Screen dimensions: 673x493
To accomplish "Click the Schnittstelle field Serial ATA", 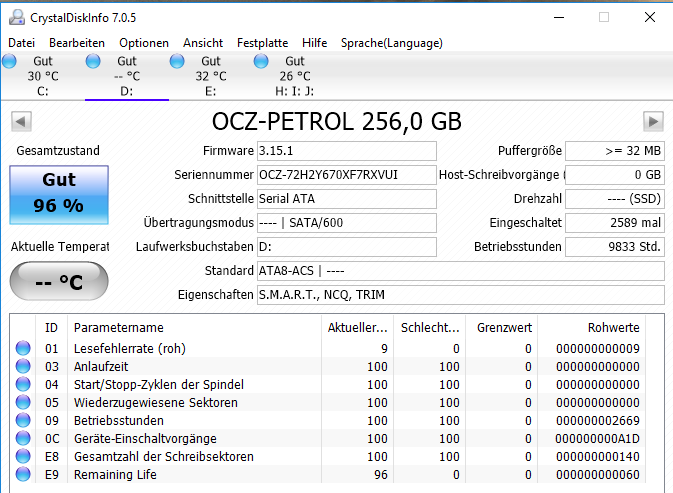I will (347, 199).
